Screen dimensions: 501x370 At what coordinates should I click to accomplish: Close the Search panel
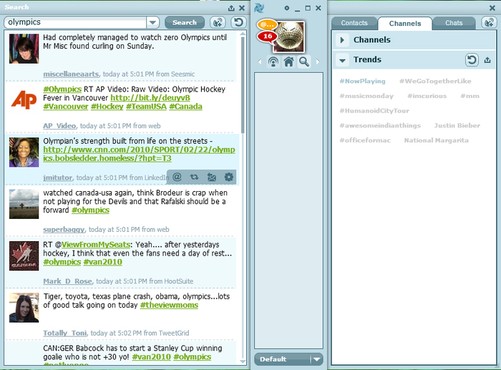tap(242, 8)
